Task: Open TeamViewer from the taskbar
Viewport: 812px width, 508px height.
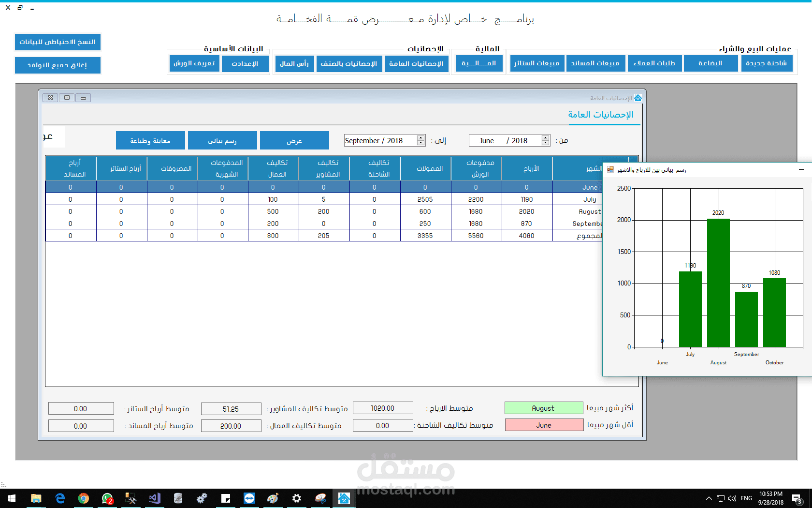Action: click(x=249, y=498)
